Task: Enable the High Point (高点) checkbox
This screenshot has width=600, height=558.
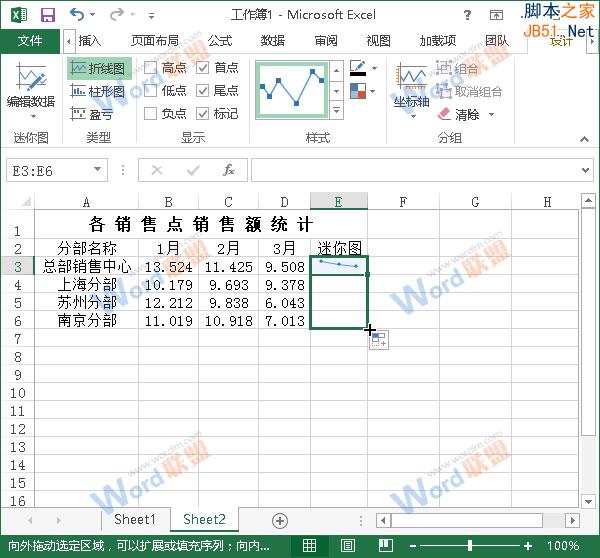Action: [x=151, y=68]
